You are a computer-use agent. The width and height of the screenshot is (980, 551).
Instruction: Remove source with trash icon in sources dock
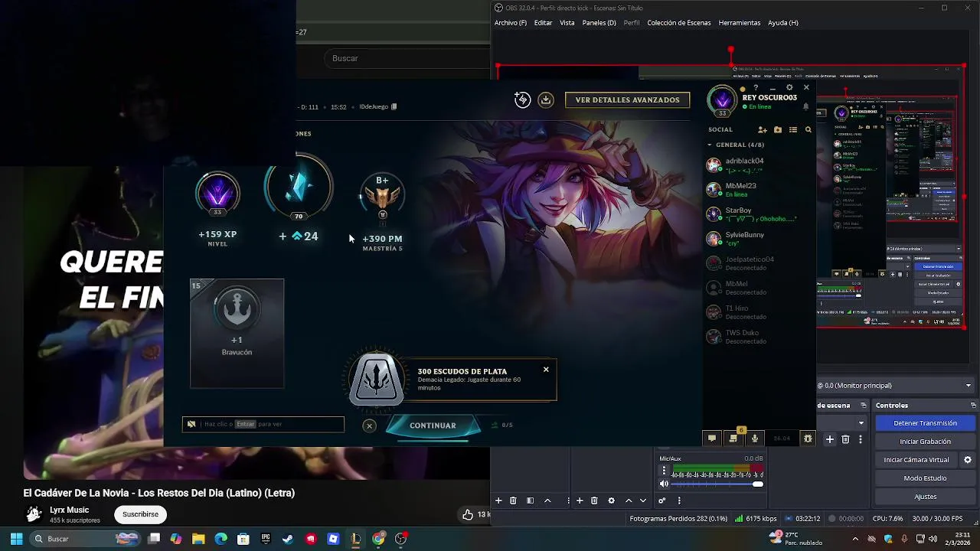594,500
